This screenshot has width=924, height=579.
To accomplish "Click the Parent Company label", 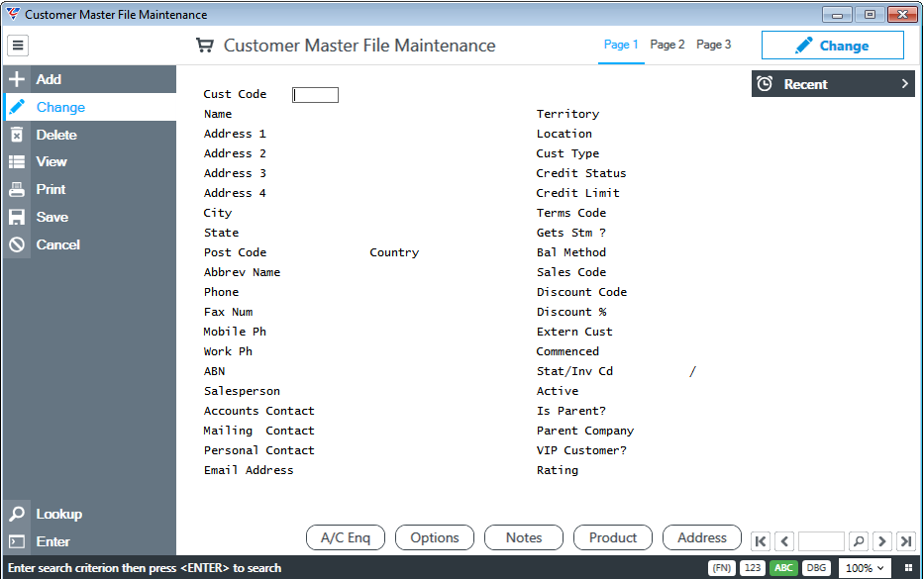I will [585, 431].
